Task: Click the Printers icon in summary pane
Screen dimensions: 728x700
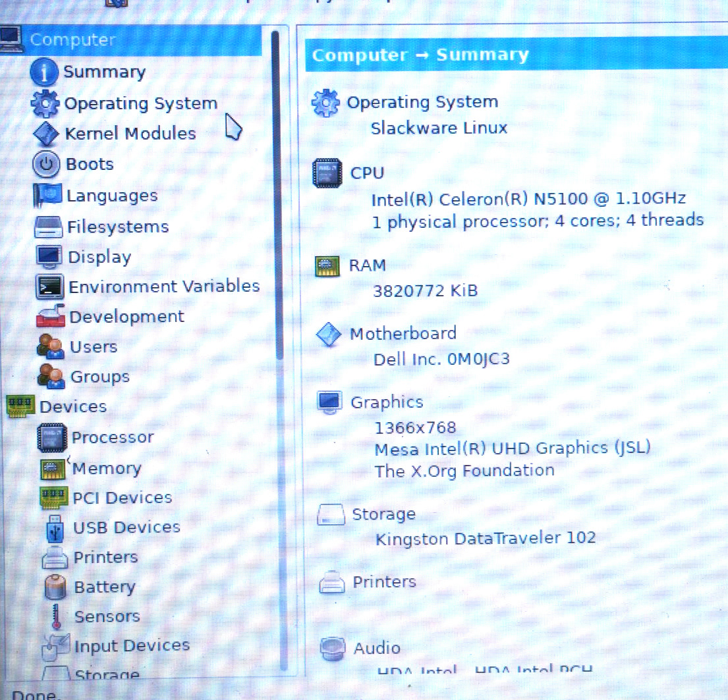Action: (332, 583)
